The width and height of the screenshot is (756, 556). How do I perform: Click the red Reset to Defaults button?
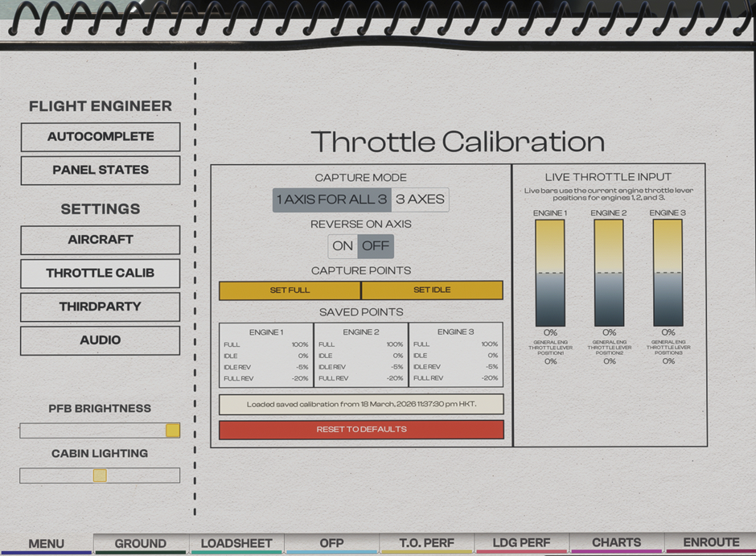(x=361, y=430)
